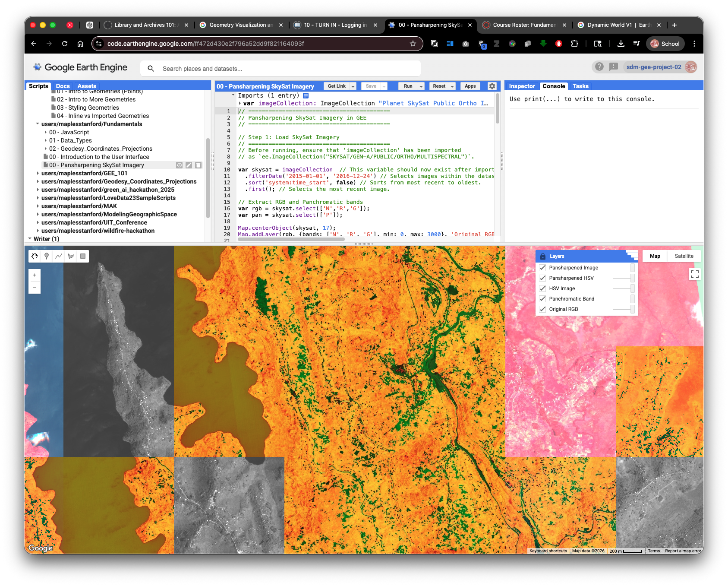The image size is (728, 586).
Task: Open the Earth Engine help menu
Action: (x=599, y=67)
